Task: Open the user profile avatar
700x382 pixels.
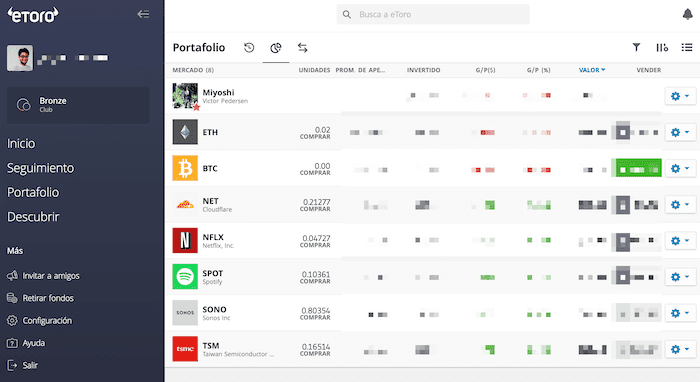Action: [20, 58]
